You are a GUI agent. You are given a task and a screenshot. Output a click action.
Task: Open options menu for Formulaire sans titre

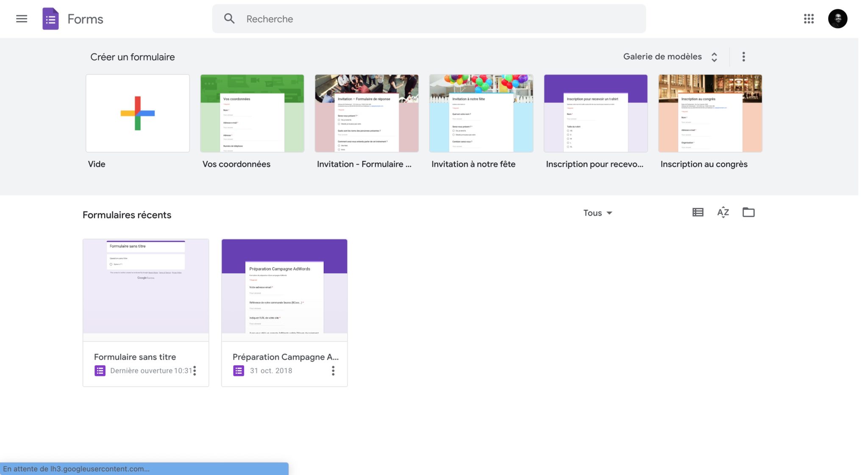pyautogui.click(x=195, y=370)
